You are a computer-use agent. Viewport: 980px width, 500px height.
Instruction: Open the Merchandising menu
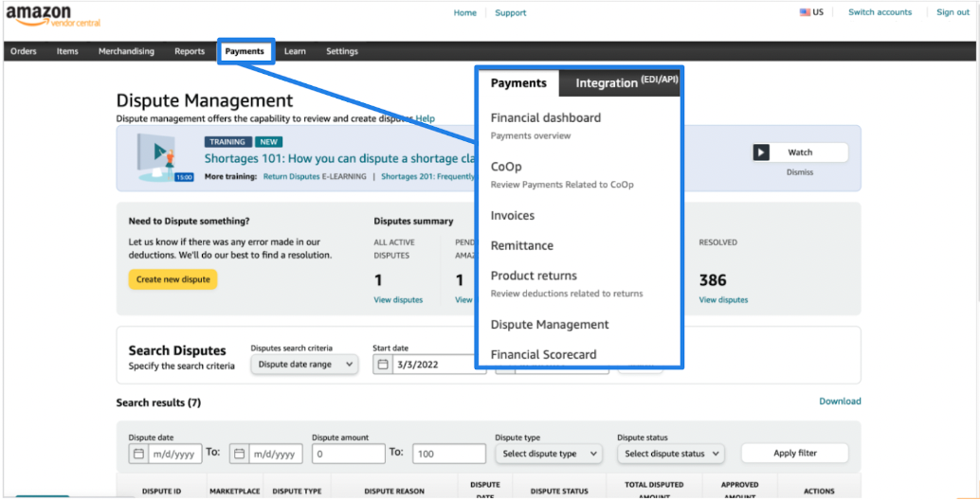(126, 51)
